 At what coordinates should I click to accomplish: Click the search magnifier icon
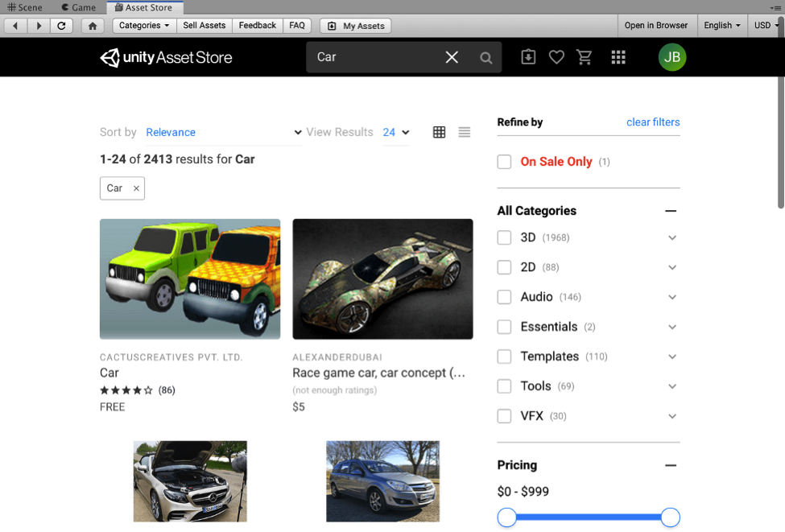pyautogui.click(x=486, y=57)
